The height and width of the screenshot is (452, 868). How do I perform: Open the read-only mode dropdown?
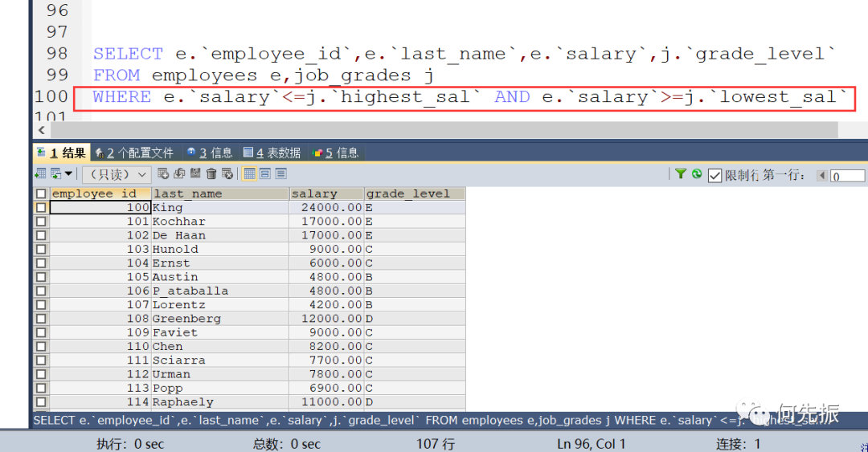pos(117,175)
